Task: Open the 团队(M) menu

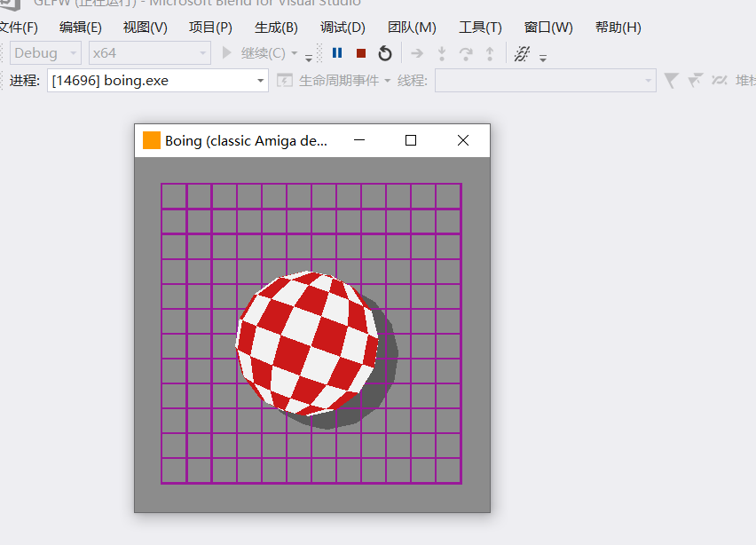Action: (x=412, y=28)
